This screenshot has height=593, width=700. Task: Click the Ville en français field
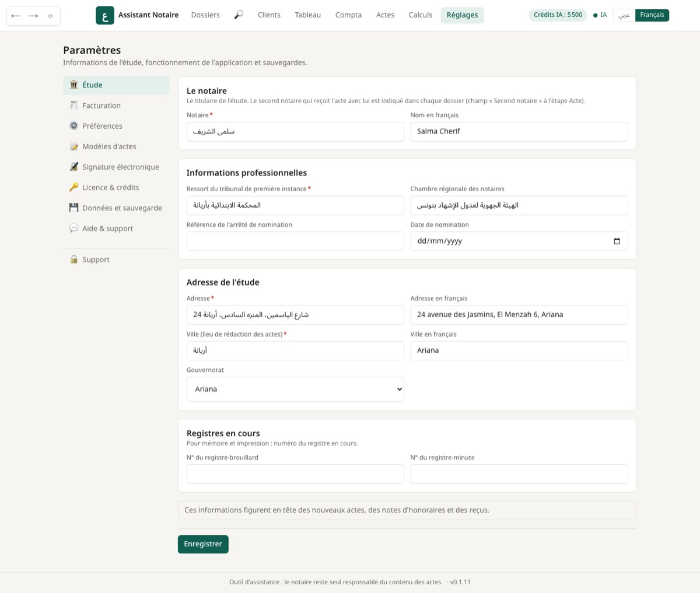(519, 350)
